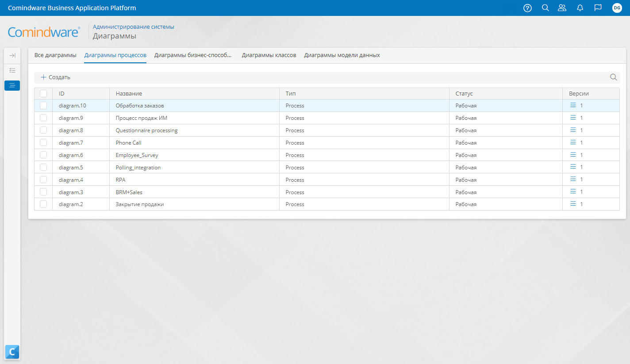This screenshot has width=630, height=364.
Task: Open Процесс продаж ИМ diagram
Action: [x=142, y=118]
